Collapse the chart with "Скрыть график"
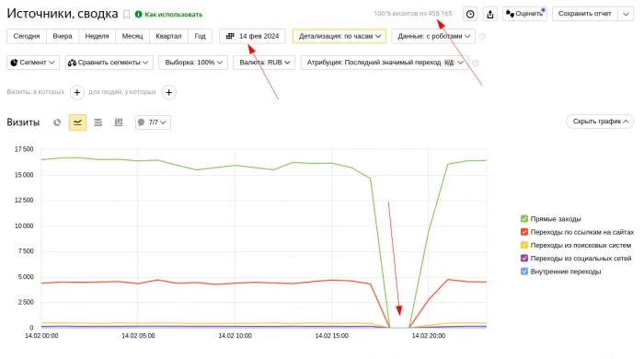 pos(600,122)
